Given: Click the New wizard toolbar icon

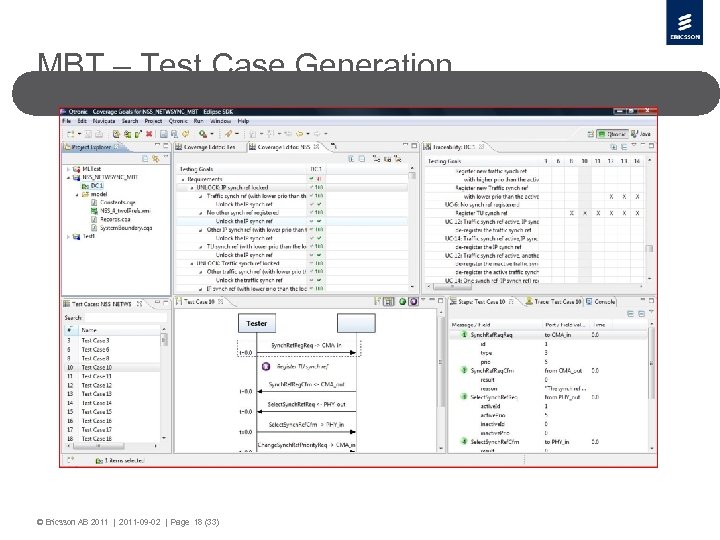Looking at the screenshot, I should click(70, 134).
